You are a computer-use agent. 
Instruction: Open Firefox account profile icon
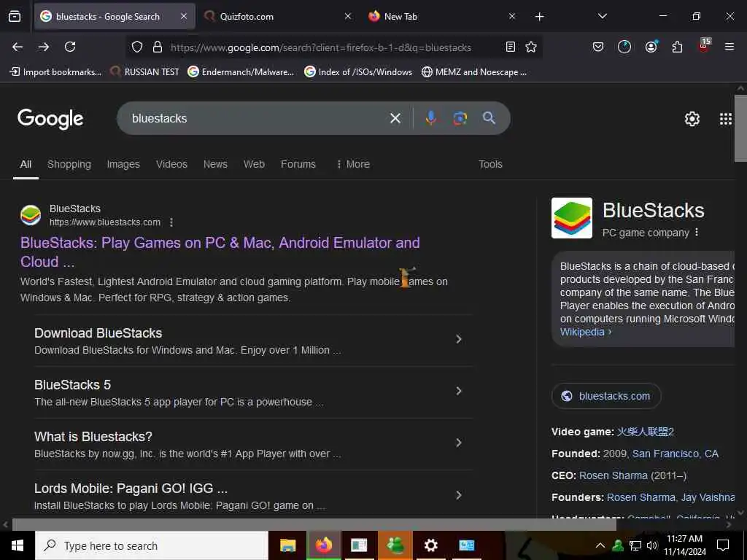pyautogui.click(x=651, y=47)
